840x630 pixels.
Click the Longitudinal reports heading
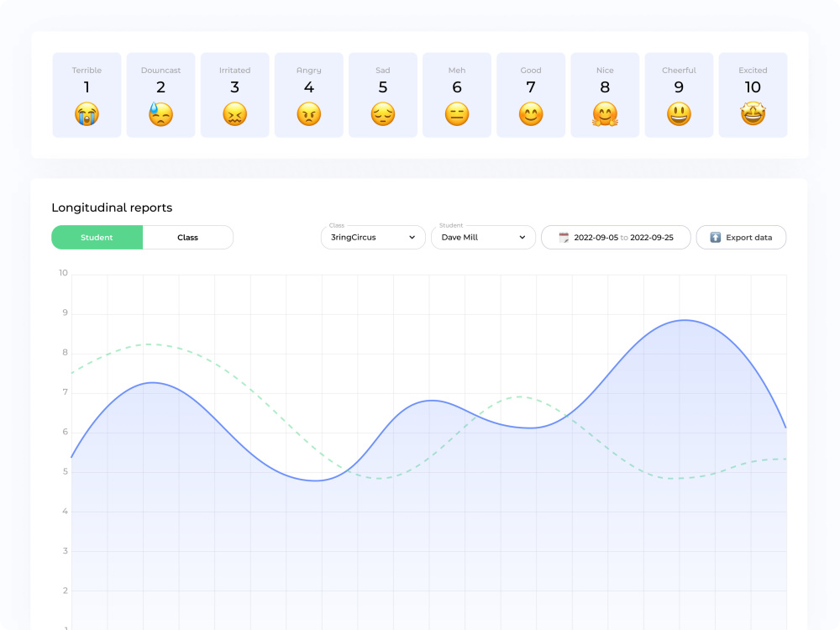(112, 207)
